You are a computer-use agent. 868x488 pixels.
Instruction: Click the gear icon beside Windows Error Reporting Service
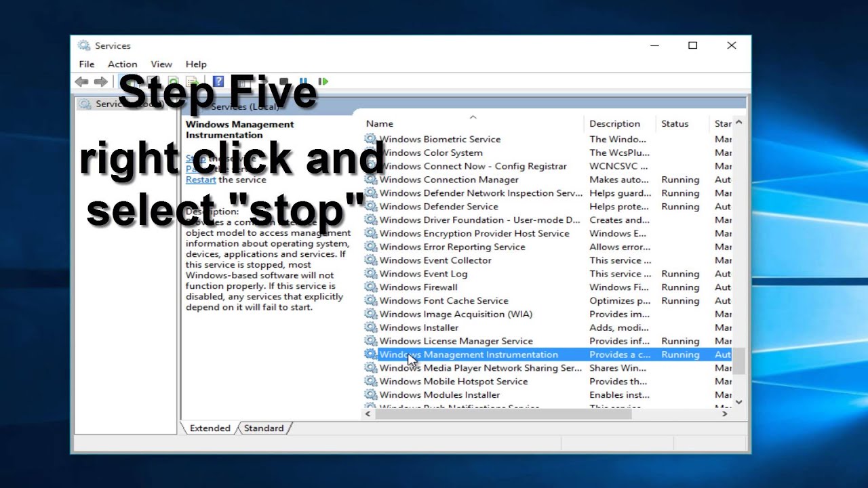(x=370, y=247)
